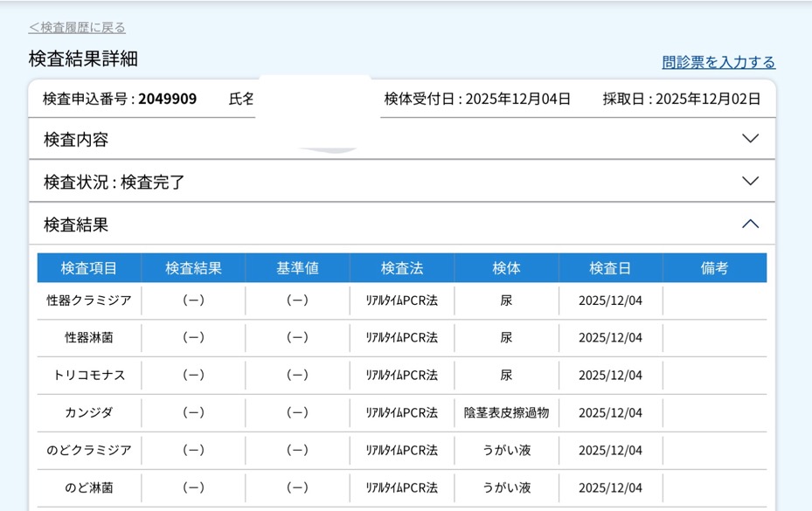Click the 検体 column header
Viewport: 812px width, 511px height.
[x=506, y=268]
